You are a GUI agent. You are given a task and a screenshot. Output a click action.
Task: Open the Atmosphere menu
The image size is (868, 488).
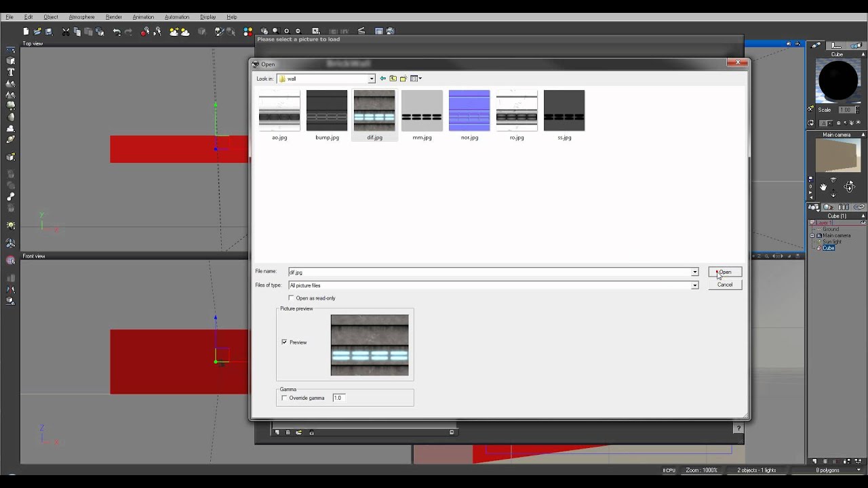(x=81, y=17)
